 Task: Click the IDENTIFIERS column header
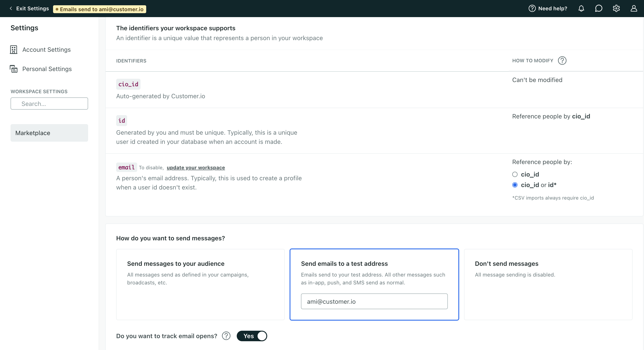[x=131, y=61]
